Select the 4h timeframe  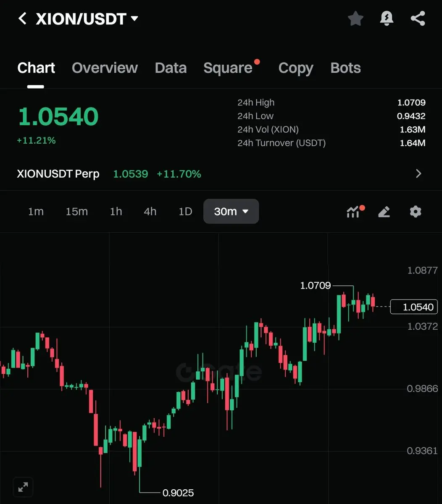(x=150, y=211)
